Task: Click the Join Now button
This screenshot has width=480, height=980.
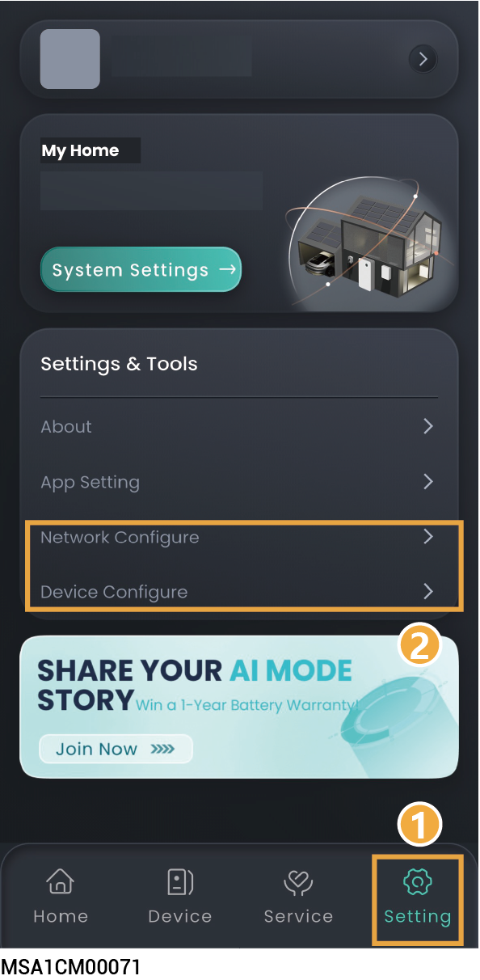Action: click(116, 749)
